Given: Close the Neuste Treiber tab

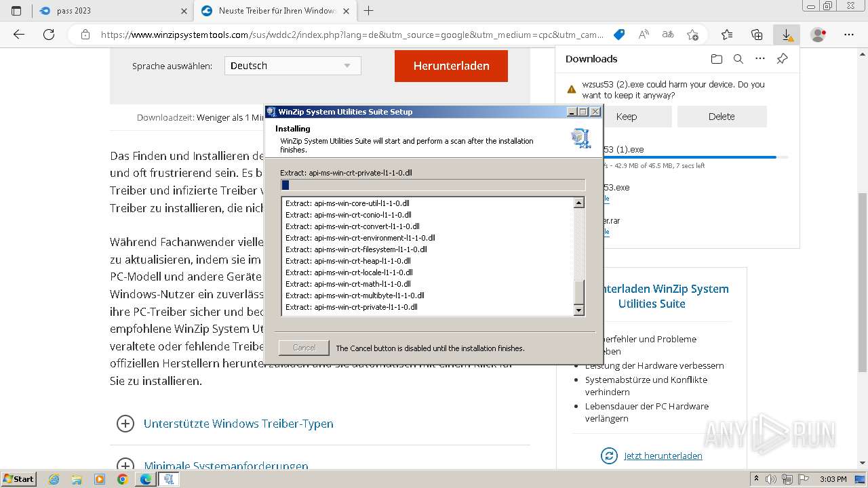Looking at the screenshot, I should pos(346,11).
